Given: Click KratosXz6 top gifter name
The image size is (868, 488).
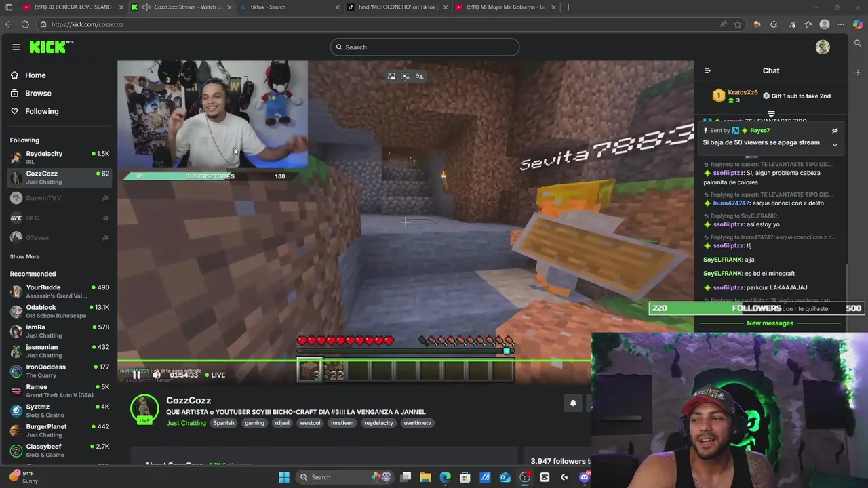Looking at the screenshot, I should click(743, 92).
